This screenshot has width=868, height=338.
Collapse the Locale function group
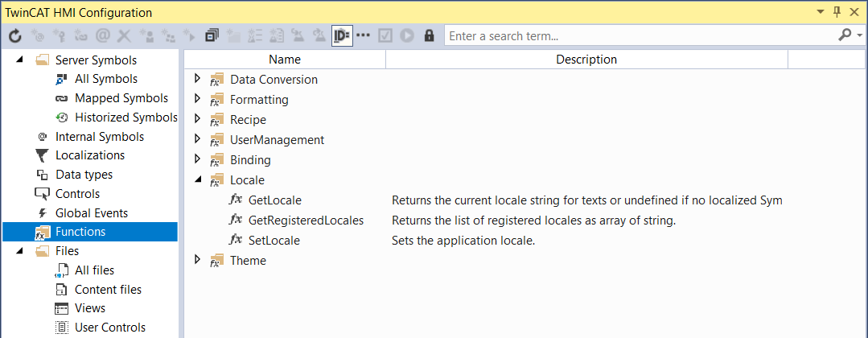pyautogui.click(x=198, y=179)
